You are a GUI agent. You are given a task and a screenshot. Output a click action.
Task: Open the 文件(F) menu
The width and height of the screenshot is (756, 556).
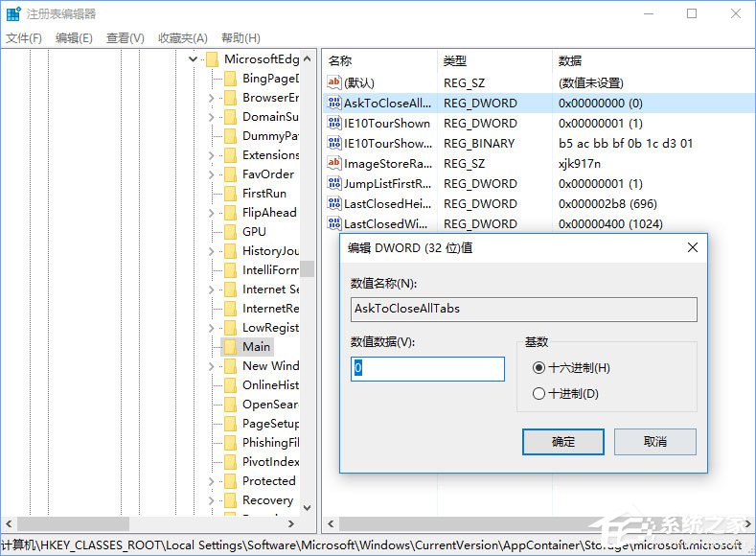(24, 38)
